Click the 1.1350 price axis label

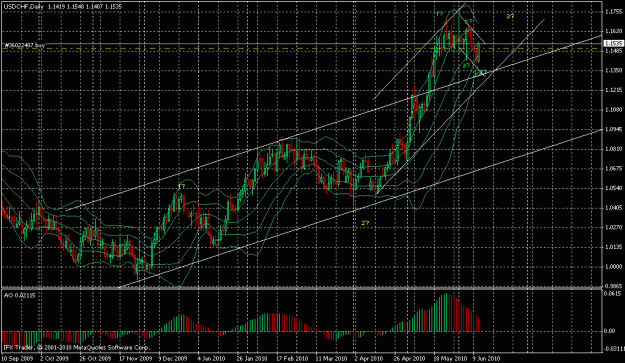(613, 71)
